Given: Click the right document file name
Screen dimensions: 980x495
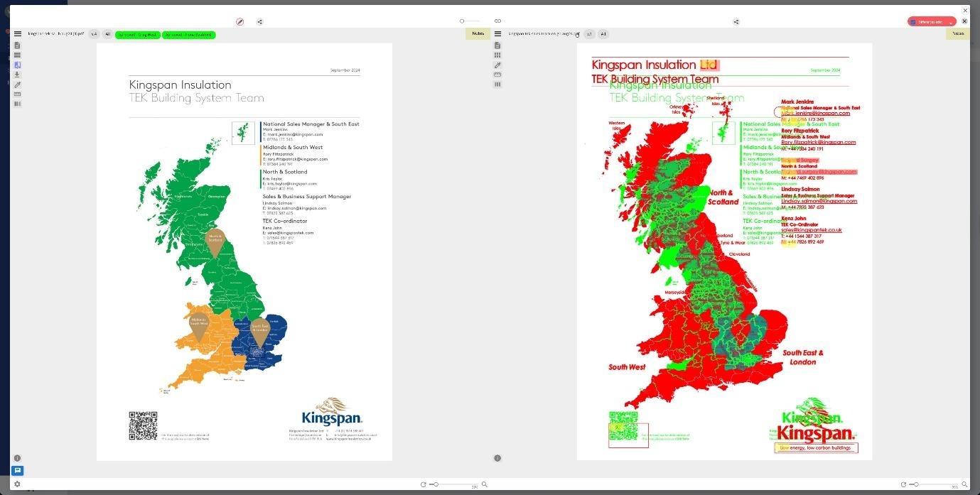Looking at the screenshot, I should [544, 34].
